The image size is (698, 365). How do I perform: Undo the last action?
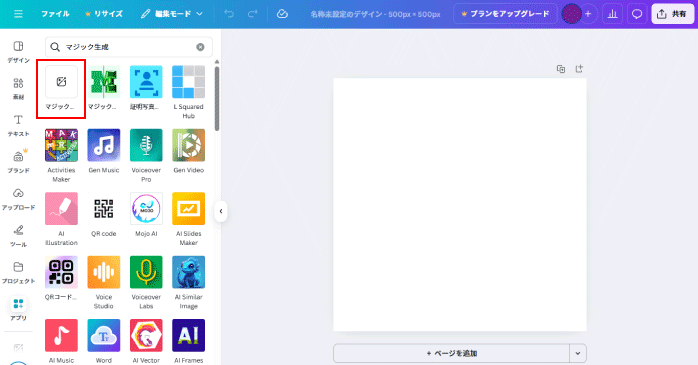(229, 14)
